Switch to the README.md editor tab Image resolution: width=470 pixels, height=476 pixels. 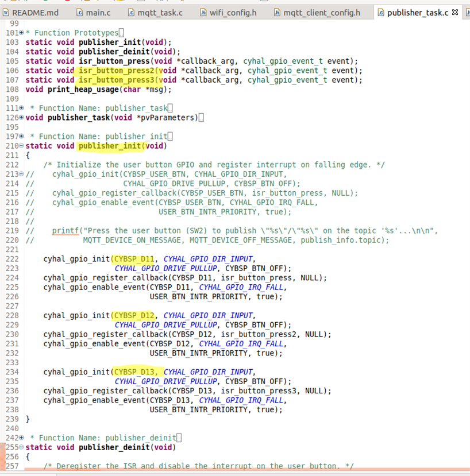[30, 13]
